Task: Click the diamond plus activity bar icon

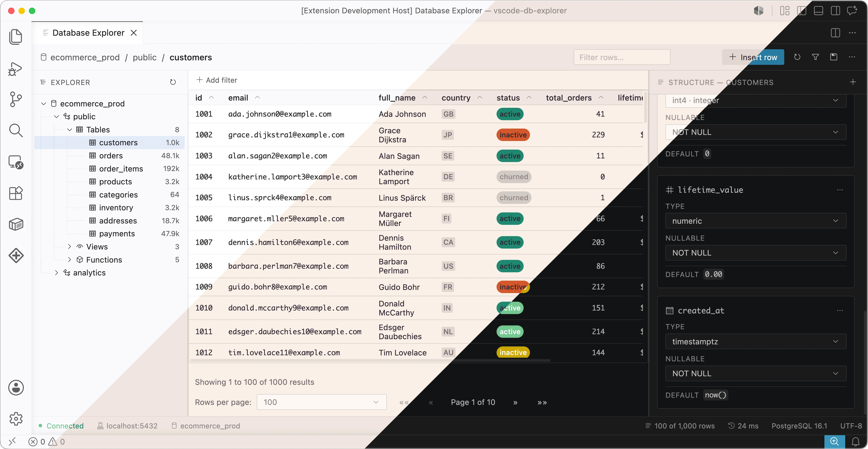Action: point(16,256)
